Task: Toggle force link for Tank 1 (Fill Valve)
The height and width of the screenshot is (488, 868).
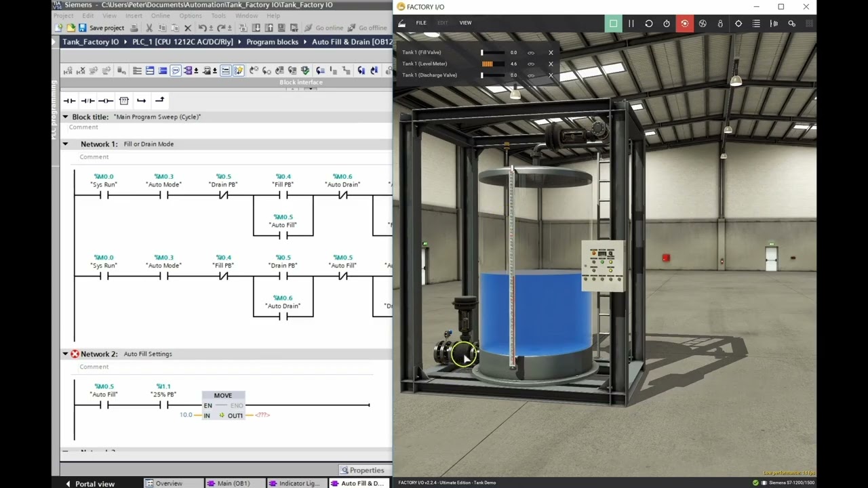Action: (531, 52)
